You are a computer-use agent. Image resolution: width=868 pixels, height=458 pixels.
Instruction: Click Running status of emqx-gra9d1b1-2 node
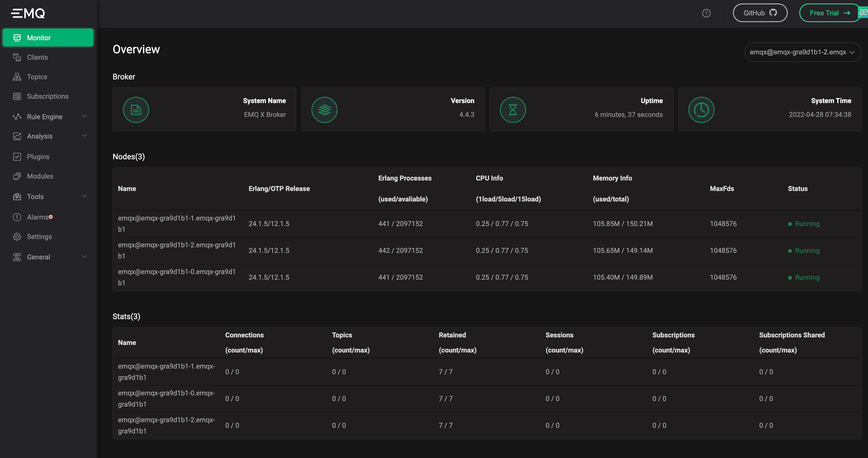click(804, 250)
